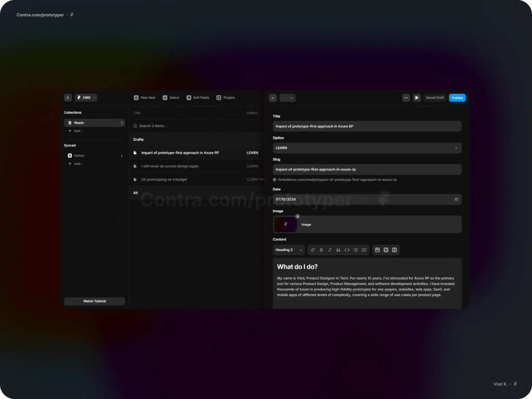This screenshot has height=399, width=532.
Task: Click into the Title input field
Action: pyautogui.click(x=367, y=126)
